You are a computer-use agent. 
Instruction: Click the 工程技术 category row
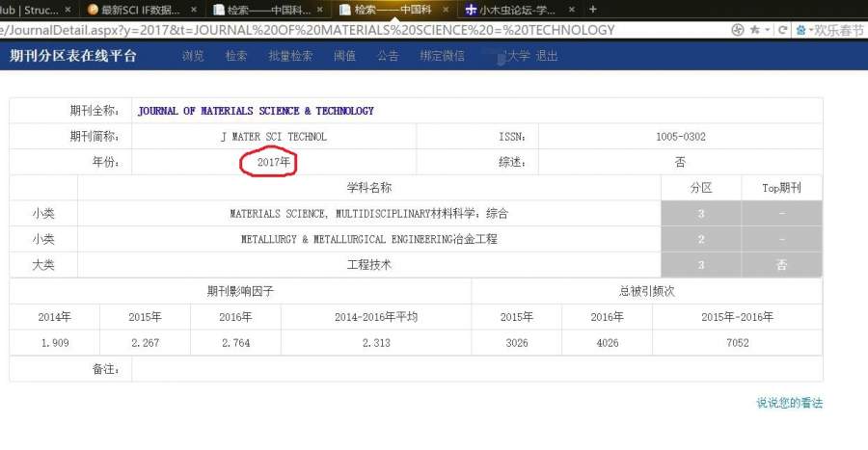369,265
